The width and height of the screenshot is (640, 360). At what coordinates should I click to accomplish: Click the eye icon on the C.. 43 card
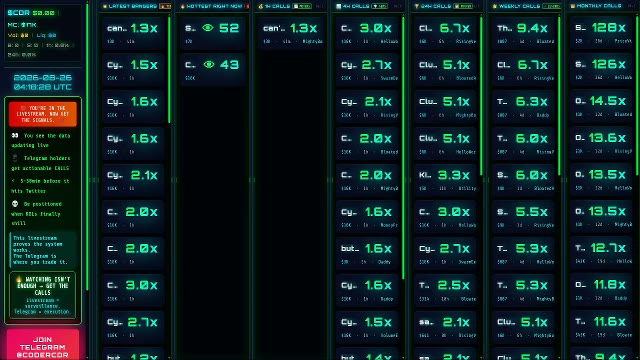(209, 64)
